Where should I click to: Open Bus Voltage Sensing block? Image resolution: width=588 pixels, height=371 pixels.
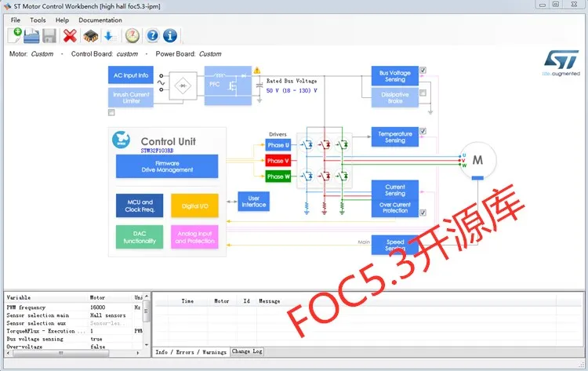(395, 76)
